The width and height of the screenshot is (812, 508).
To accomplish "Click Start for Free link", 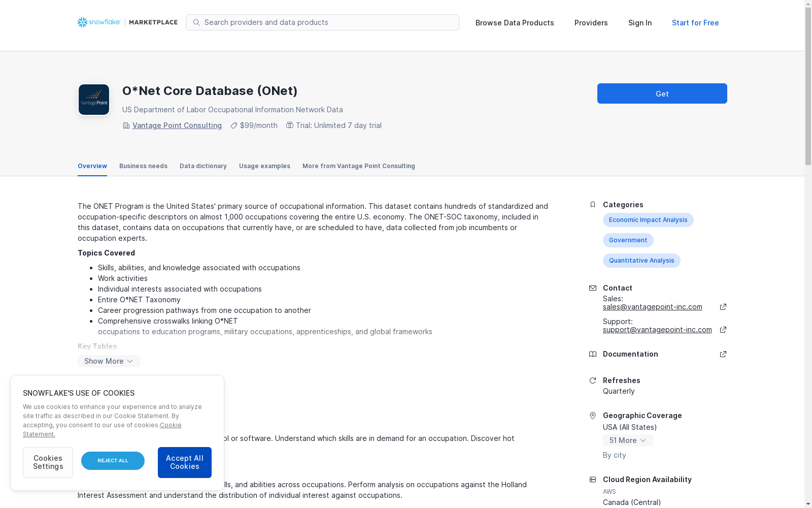I will [x=695, y=23].
